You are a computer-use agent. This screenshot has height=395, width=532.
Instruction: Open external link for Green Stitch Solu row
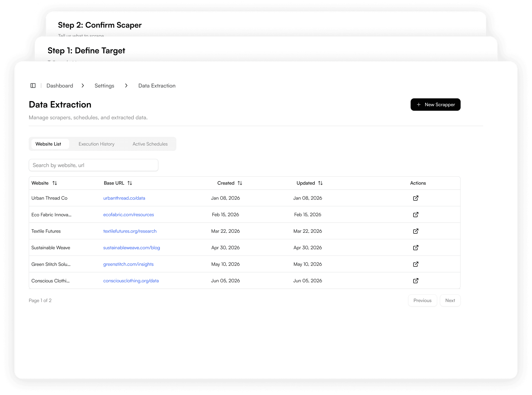coord(416,264)
